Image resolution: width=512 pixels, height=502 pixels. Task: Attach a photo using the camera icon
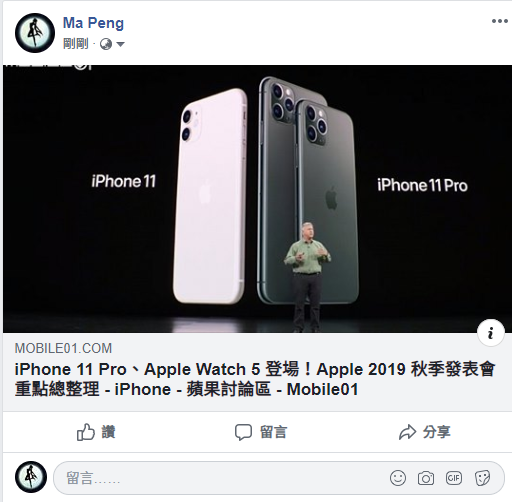tap(426, 479)
